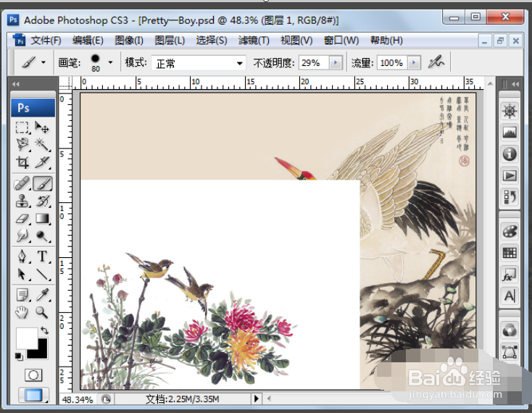Select the Move tool

tap(42, 128)
